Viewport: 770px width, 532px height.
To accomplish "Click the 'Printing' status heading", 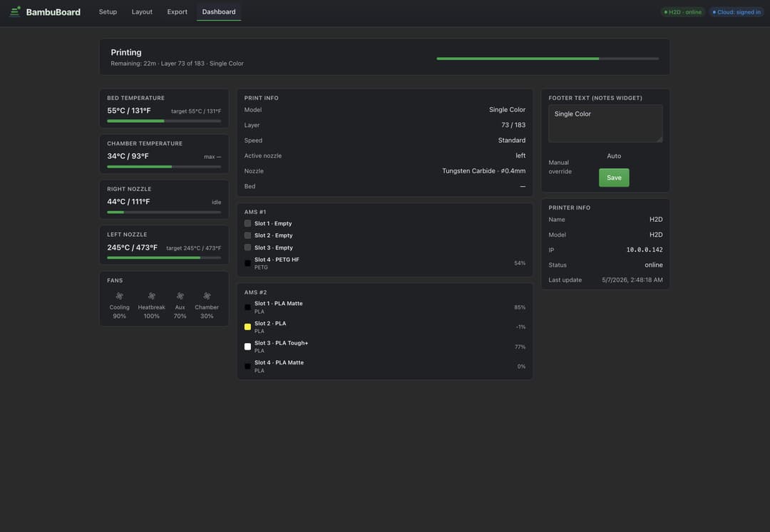I will pyautogui.click(x=126, y=52).
